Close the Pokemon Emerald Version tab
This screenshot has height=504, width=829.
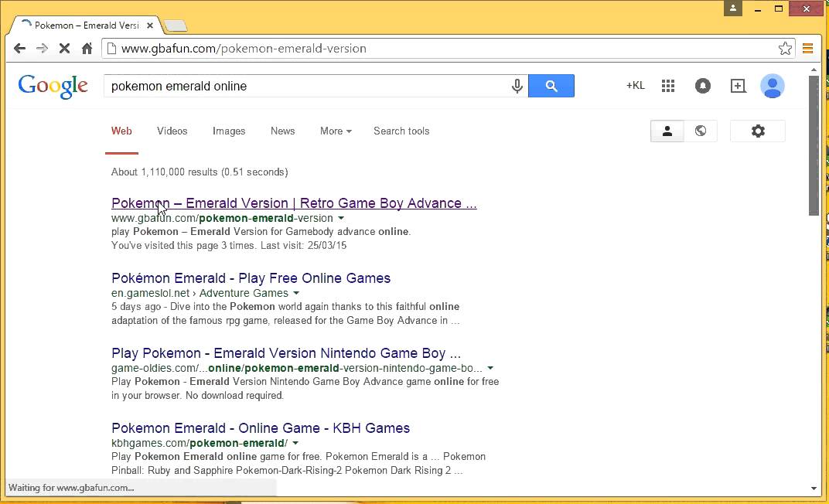click(149, 26)
